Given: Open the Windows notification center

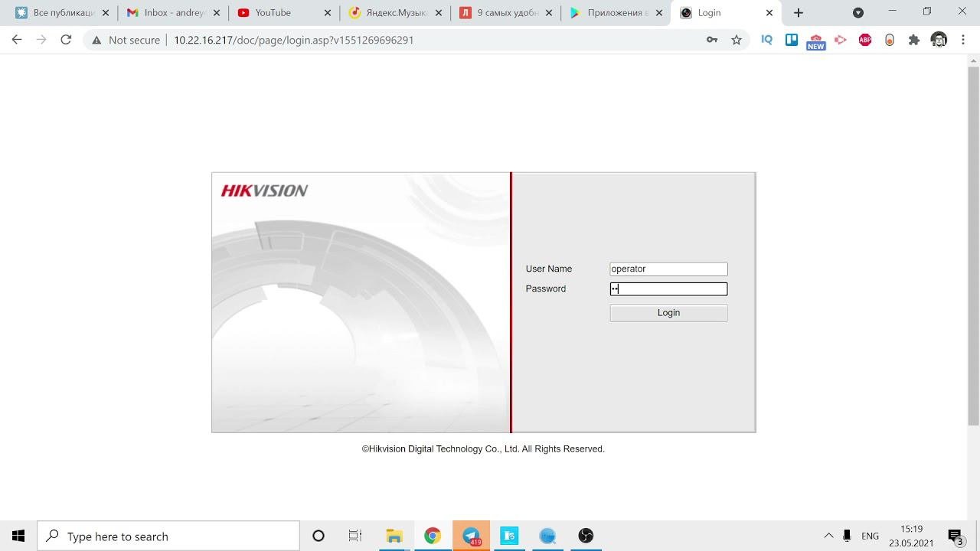Looking at the screenshot, I should [x=955, y=536].
